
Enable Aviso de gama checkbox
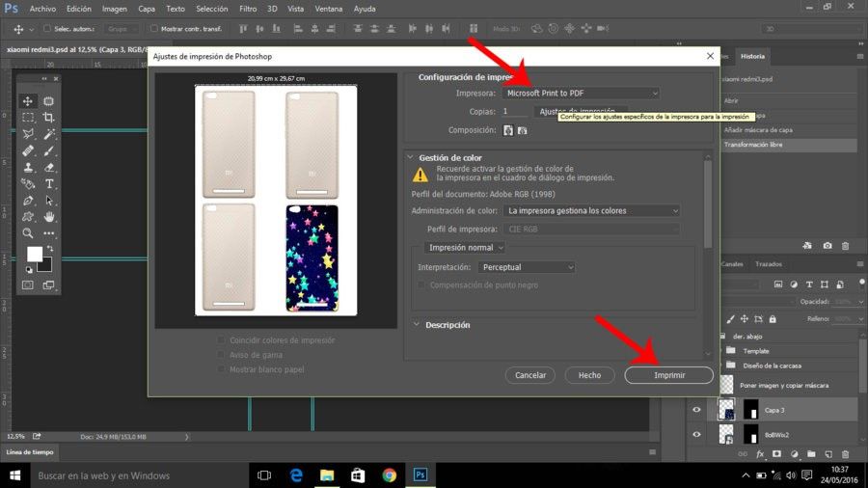pyautogui.click(x=222, y=355)
